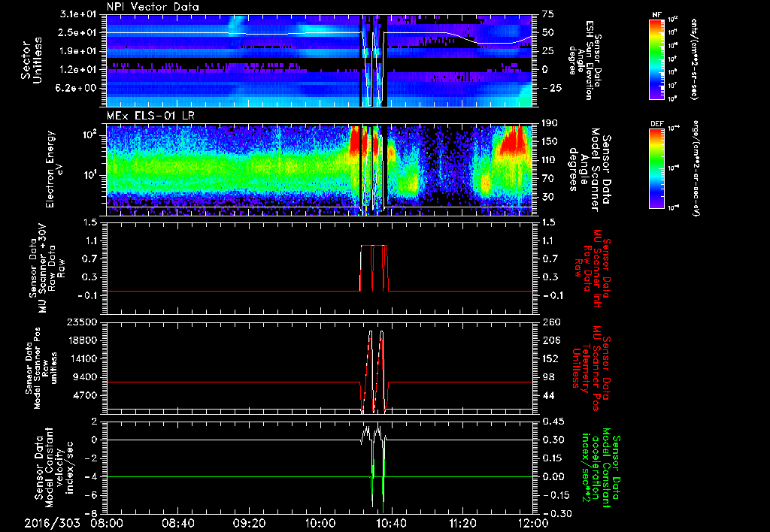
Task: Click the '18800' scanner position axis value
Action: (81, 340)
